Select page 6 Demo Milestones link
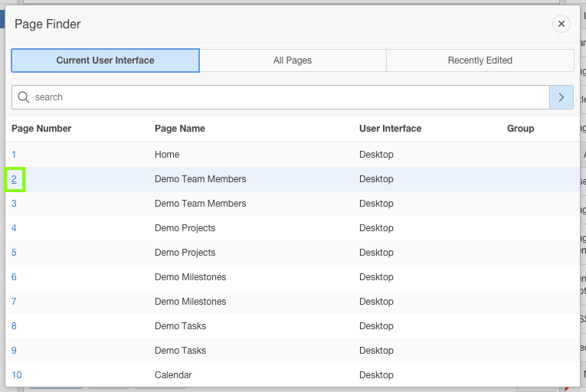This screenshot has height=392, width=586. pyautogui.click(x=14, y=277)
